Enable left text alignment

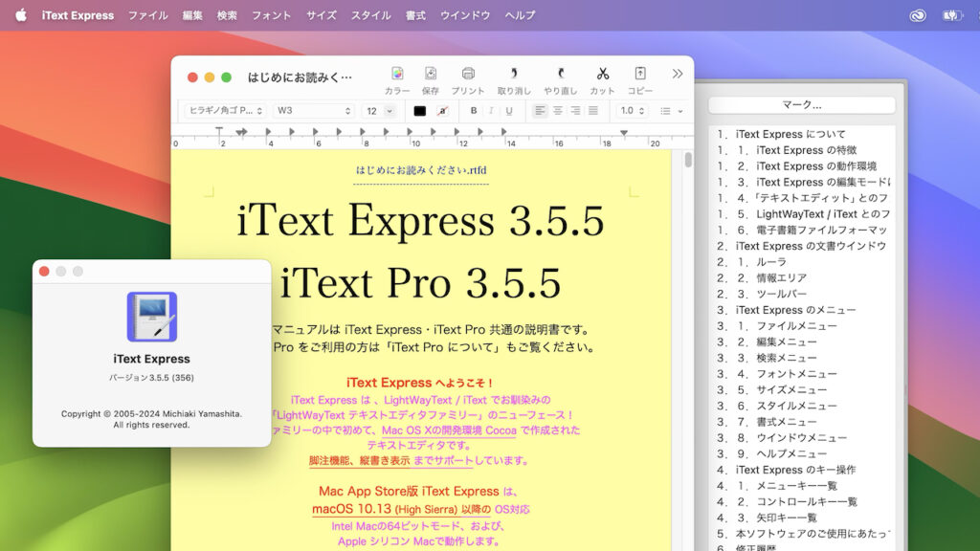pyautogui.click(x=541, y=111)
